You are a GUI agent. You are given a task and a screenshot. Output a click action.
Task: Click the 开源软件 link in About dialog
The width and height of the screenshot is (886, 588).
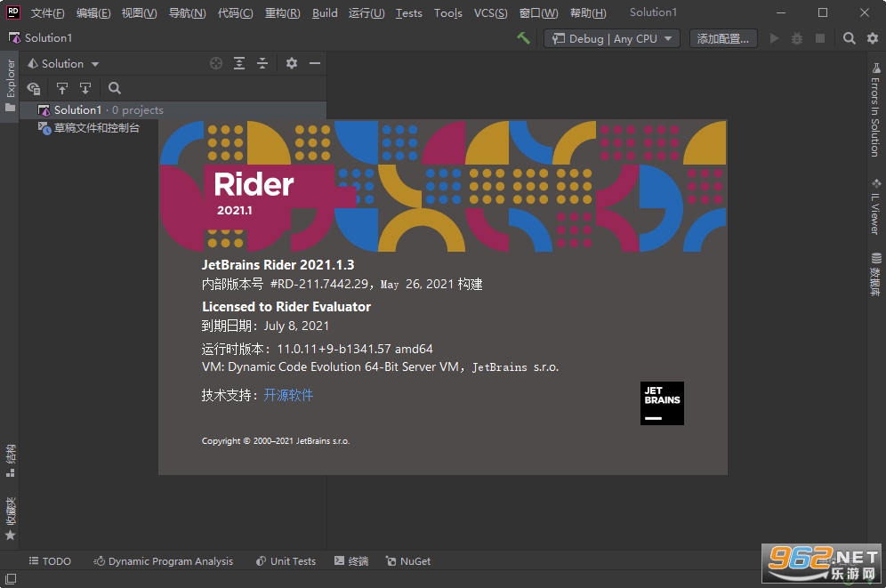pyautogui.click(x=288, y=395)
